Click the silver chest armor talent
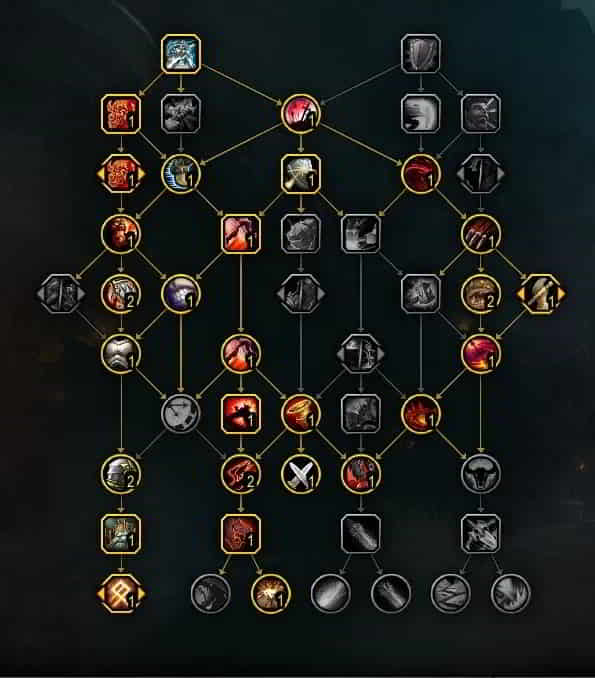This screenshot has width=595, height=678. 121,354
